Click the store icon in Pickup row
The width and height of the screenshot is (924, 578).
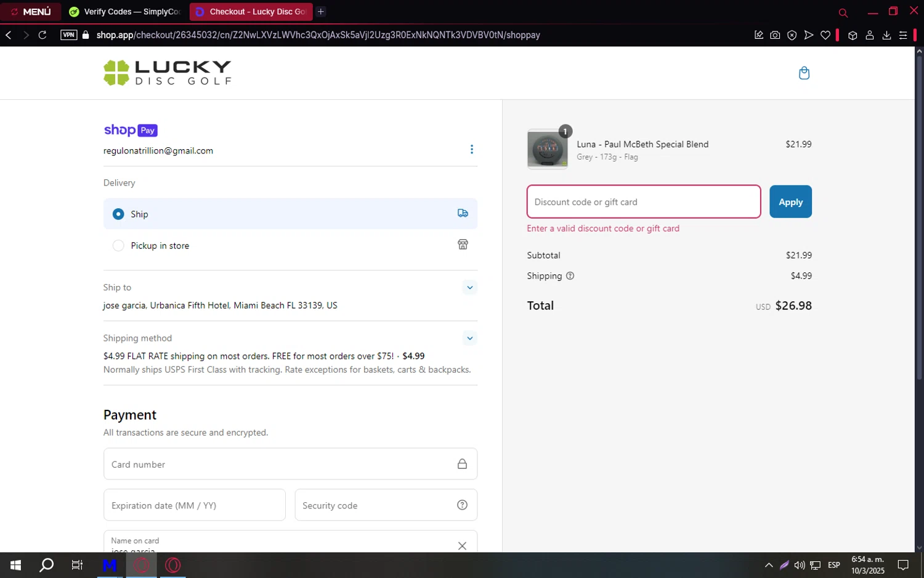click(x=463, y=245)
